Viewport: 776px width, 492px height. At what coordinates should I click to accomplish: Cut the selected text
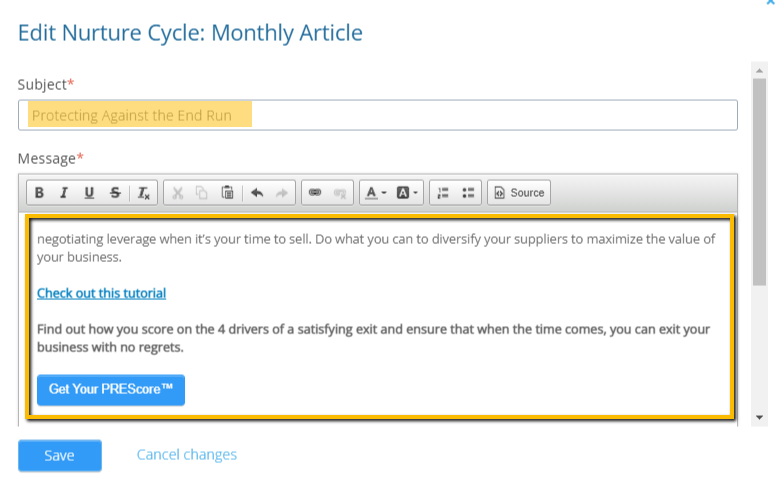point(177,193)
